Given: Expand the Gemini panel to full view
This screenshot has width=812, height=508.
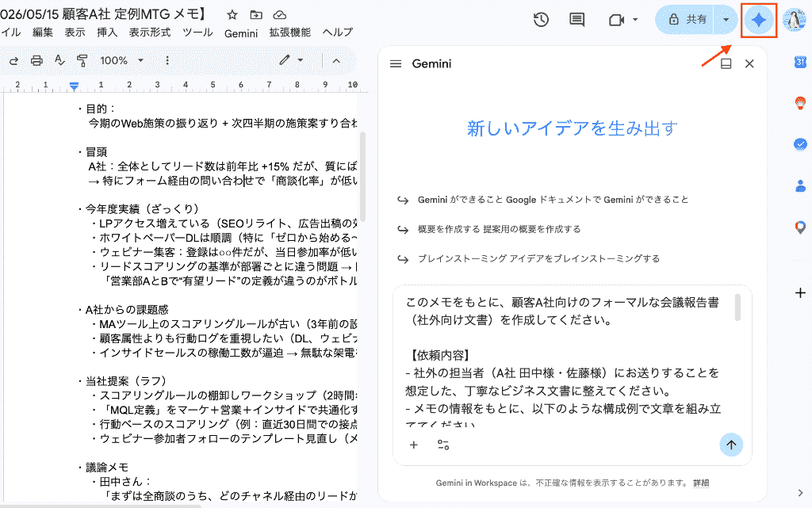Looking at the screenshot, I should click(726, 63).
